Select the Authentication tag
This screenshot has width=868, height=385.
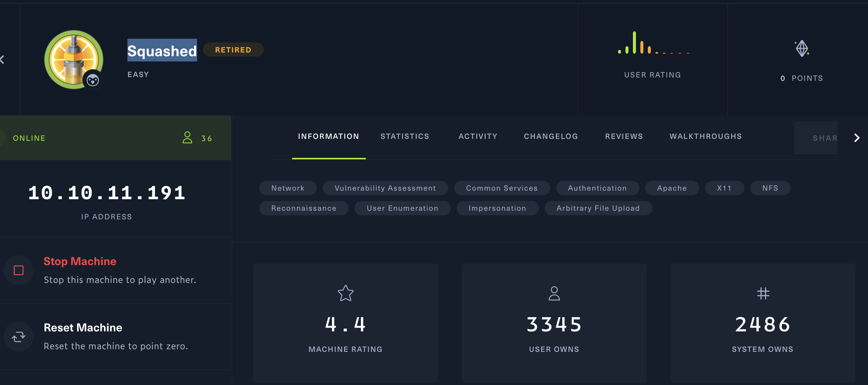(598, 188)
